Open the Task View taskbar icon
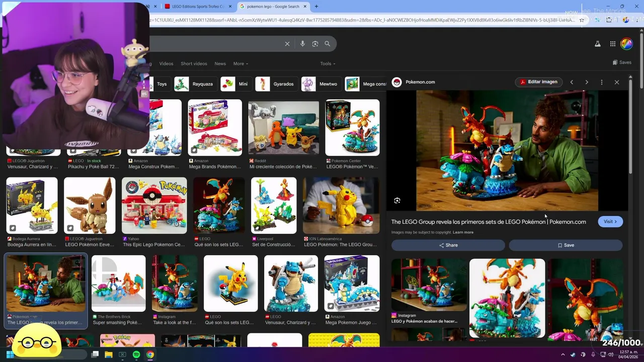This screenshot has width=644, height=362. (x=95, y=354)
